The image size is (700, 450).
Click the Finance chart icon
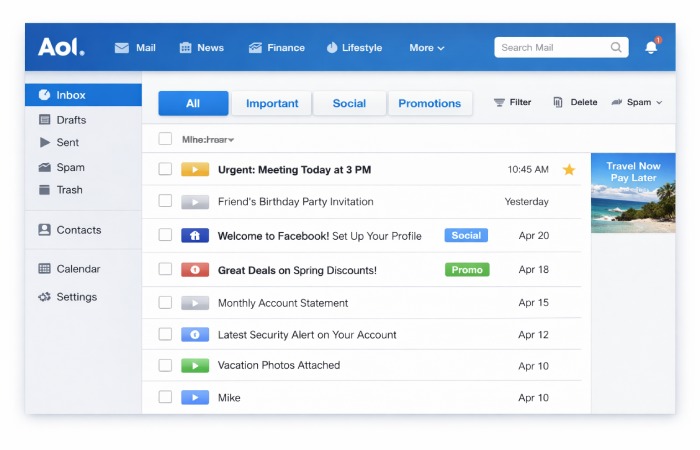point(255,48)
